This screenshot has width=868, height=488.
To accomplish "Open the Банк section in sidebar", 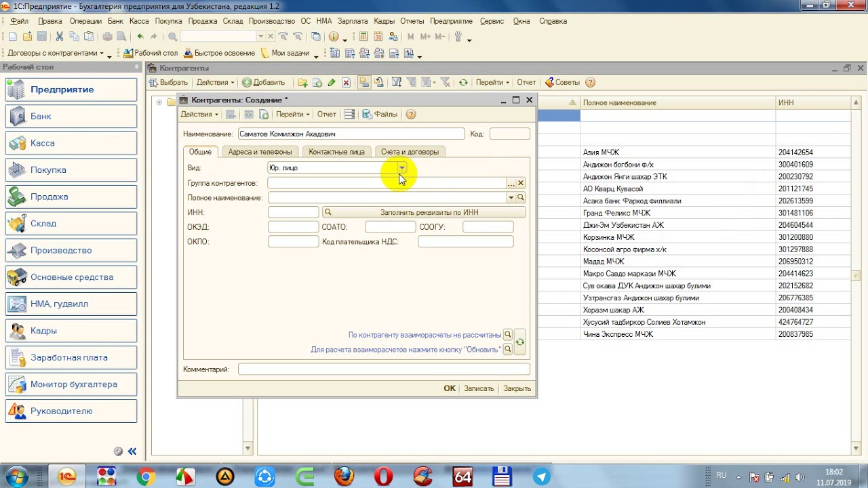I will pyautogui.click(x=71, y=117).
